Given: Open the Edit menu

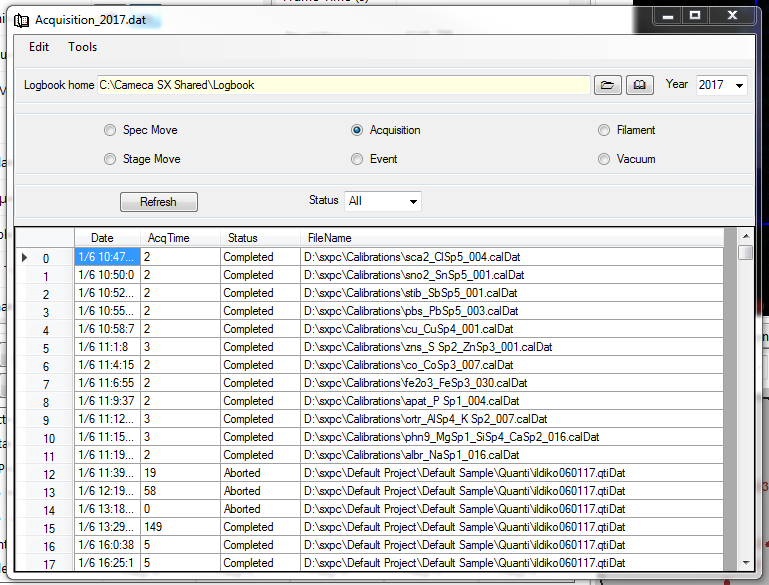Looking at the screenshot, I should pyautogui.click(x=39, y=47).
